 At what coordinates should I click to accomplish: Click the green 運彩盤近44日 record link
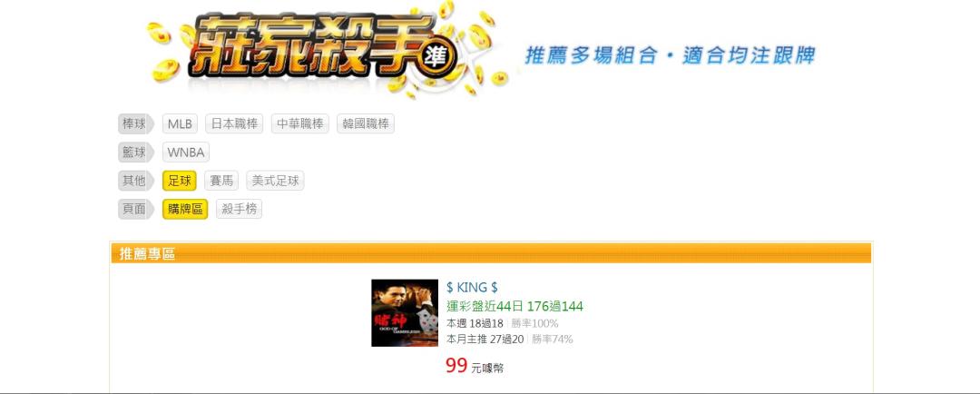514,307
